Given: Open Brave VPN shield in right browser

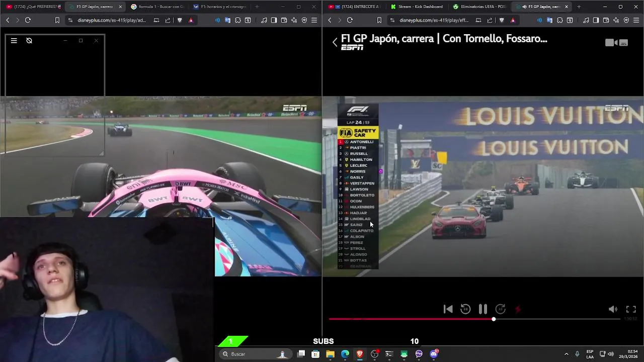Looking at the screenshot, I should tap(626, 20).
